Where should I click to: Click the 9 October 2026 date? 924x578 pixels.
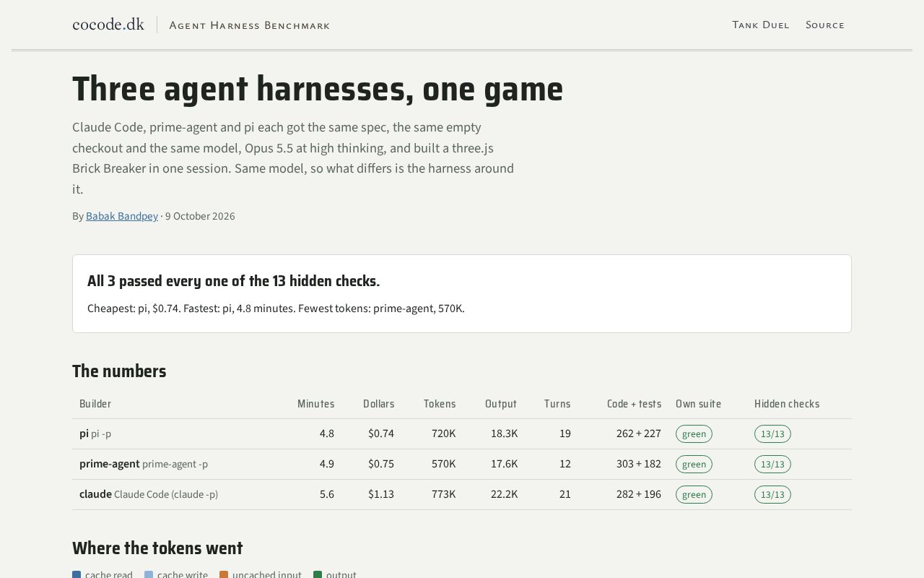pyautogui.click(x=200, y=216)
